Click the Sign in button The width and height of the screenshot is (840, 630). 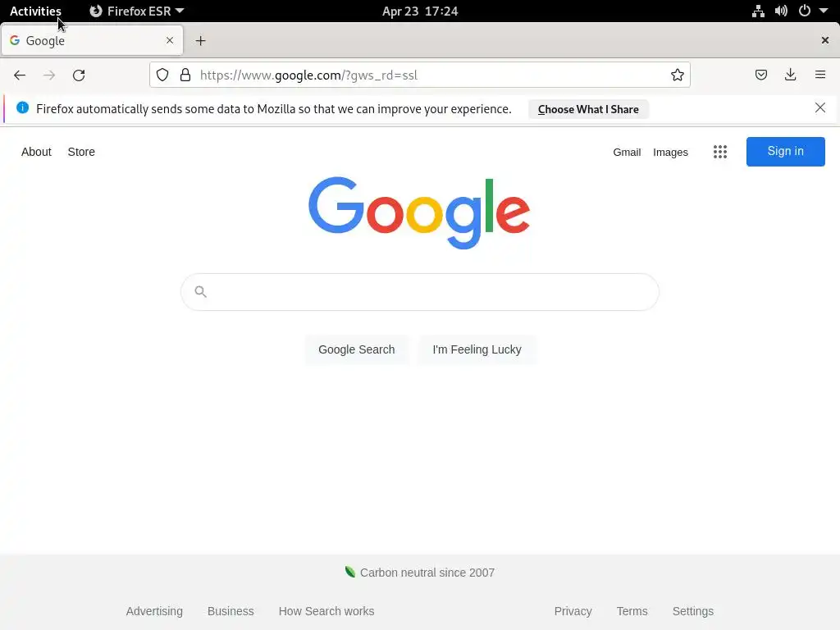[785, 152]
